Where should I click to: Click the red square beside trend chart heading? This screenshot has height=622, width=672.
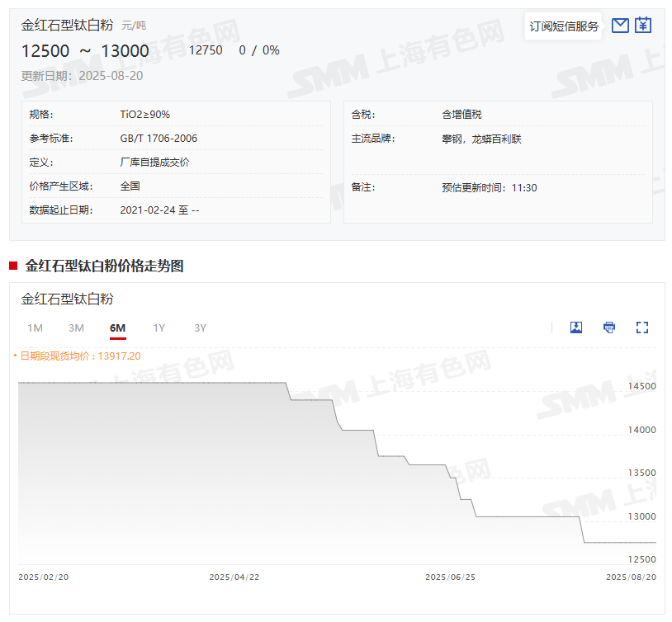(13, 266)
